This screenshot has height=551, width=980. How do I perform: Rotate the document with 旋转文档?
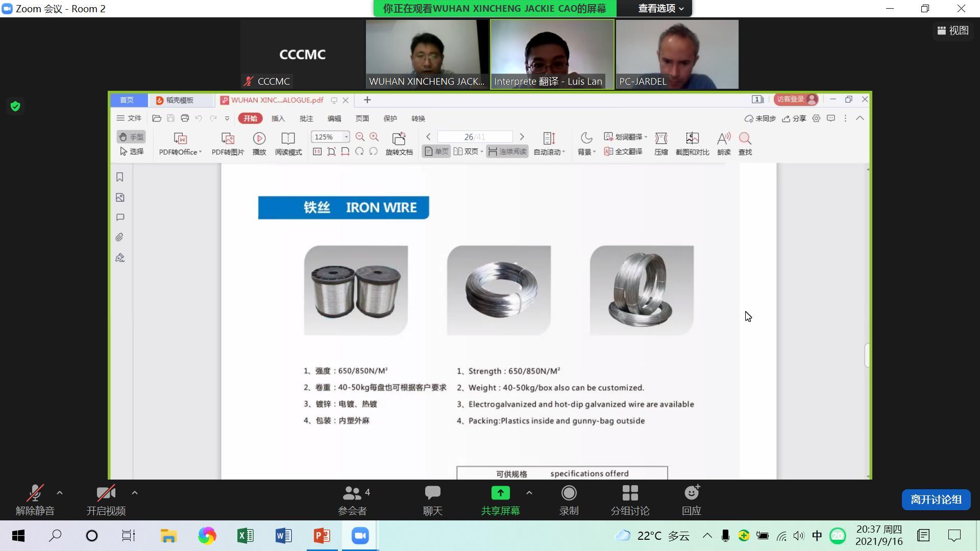[399, 144]
